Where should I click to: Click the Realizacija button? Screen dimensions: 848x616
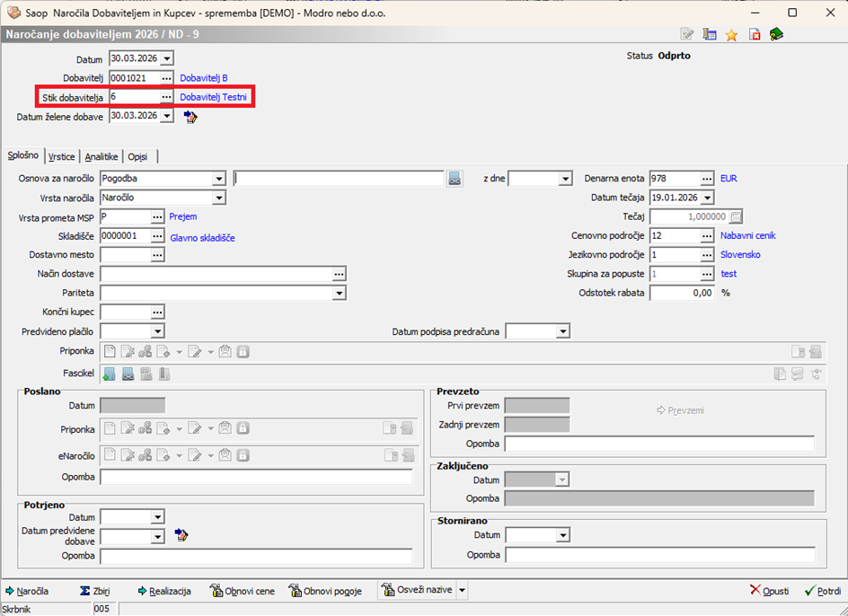tap(163, 591)
